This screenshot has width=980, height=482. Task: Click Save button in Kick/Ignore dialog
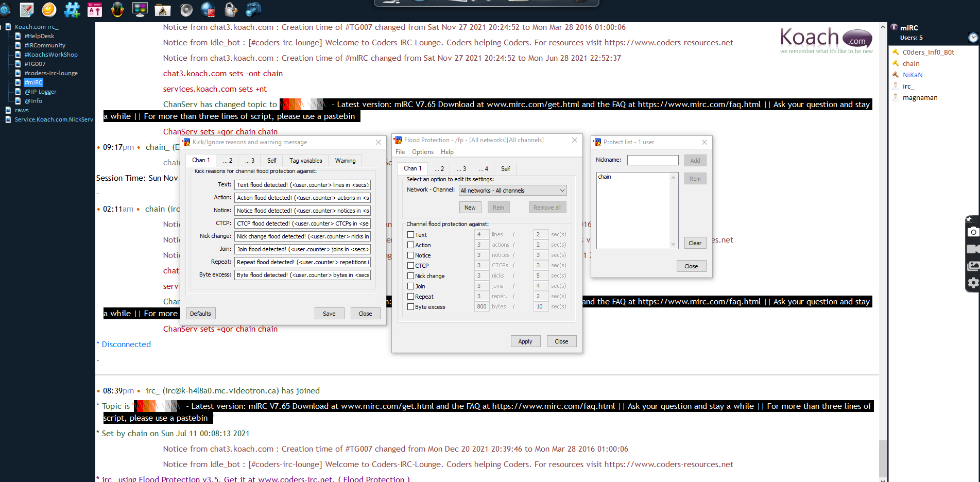[329, 314]
